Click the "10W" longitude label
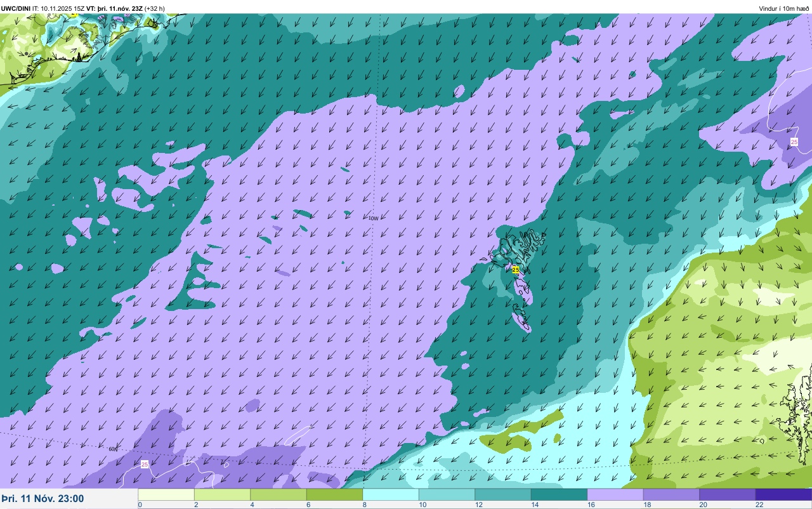 [x=373, y=218]
